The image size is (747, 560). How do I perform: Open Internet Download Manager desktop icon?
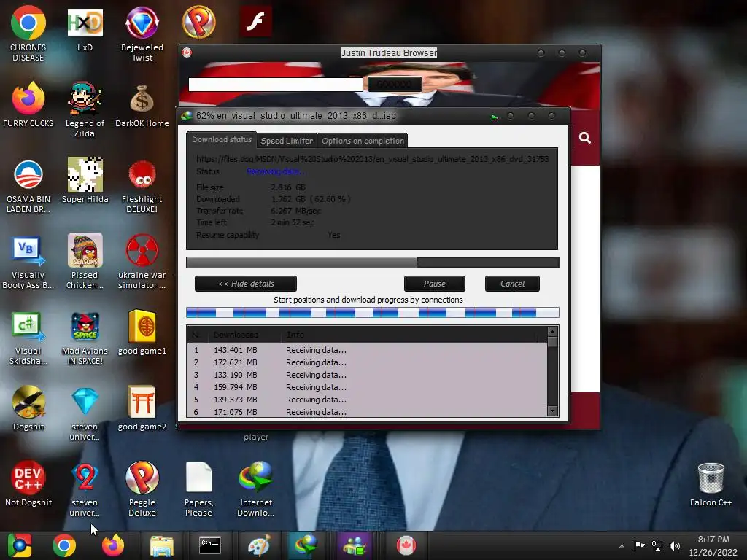256,489
